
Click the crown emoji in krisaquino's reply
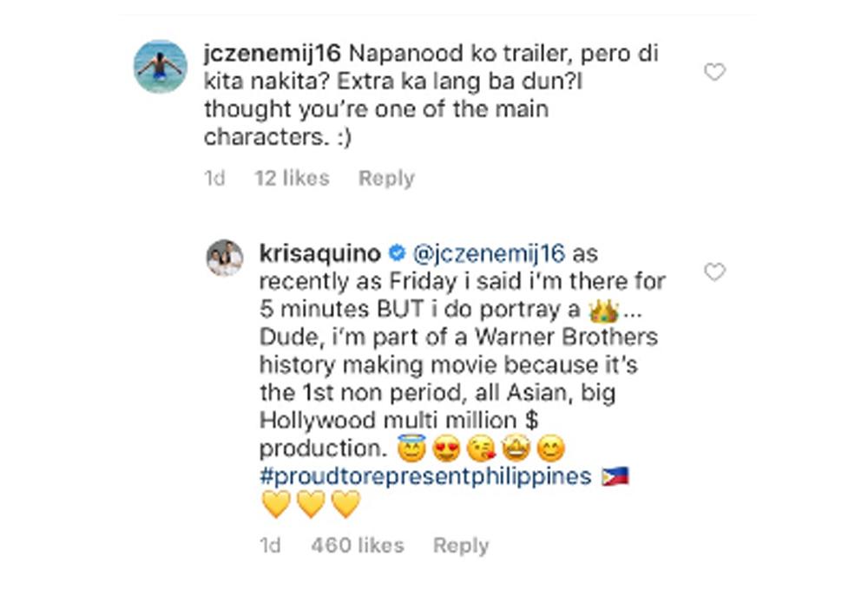click(603, 310)
